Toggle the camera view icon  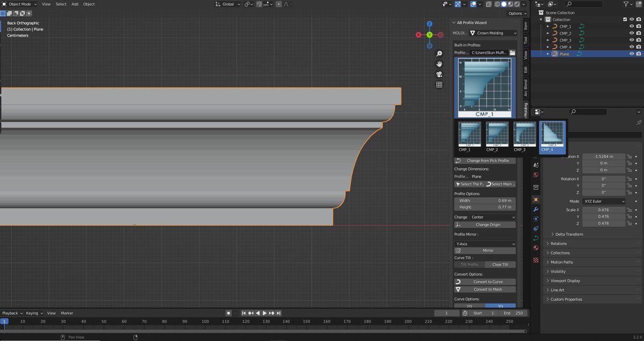439,74
